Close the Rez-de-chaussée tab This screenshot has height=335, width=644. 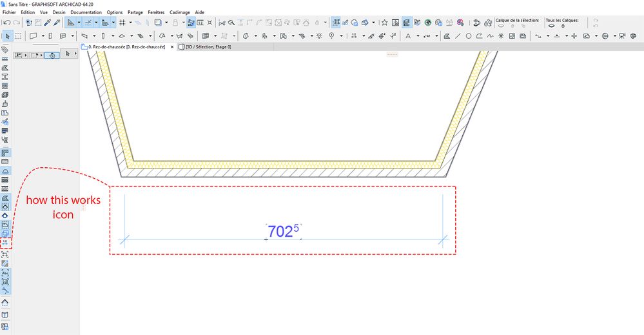pyautogui.click(x=172, y=47)
